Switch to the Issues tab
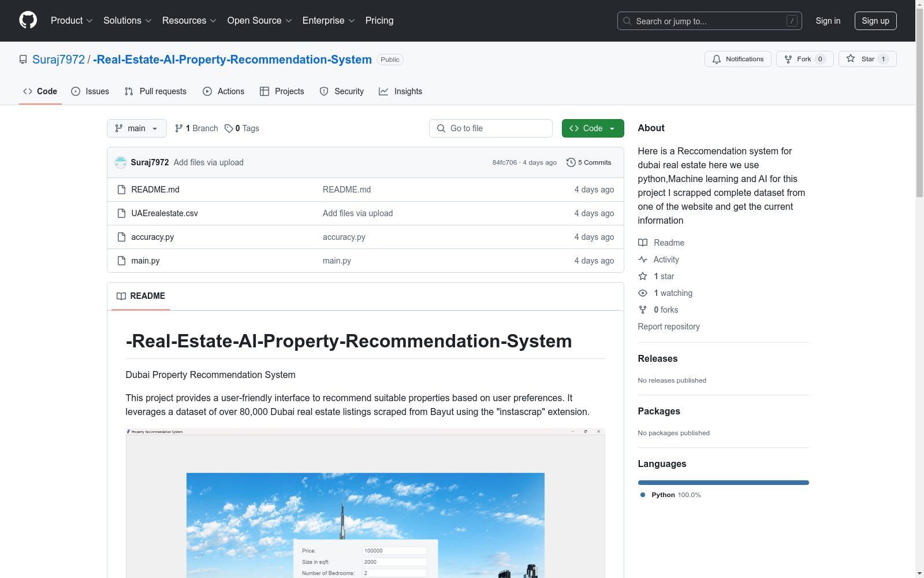The width and height of the screenshot is (924, 578). pyautogui.click(x=90, y=91)
